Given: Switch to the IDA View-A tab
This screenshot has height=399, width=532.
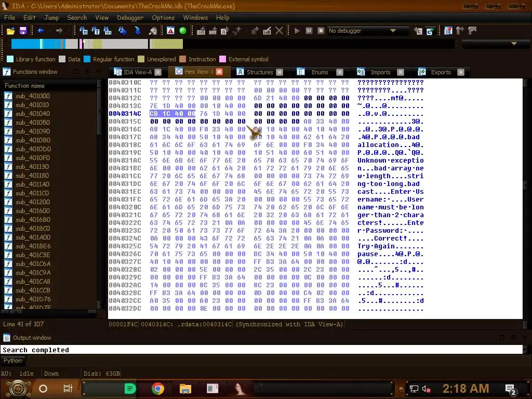Looking at the screenshot, I should 137,72.
